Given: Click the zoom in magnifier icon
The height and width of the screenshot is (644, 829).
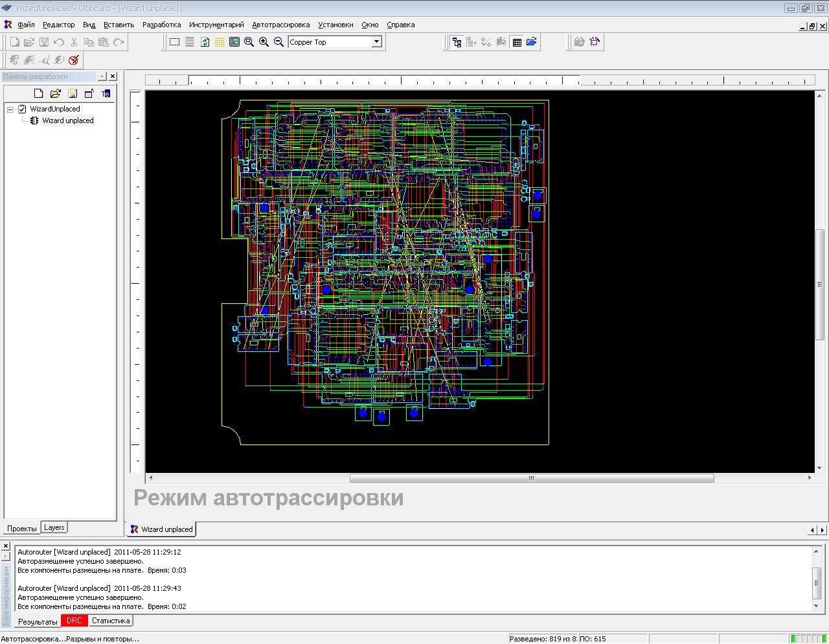Looking at the screenshot, I should [x=264, y=42].
